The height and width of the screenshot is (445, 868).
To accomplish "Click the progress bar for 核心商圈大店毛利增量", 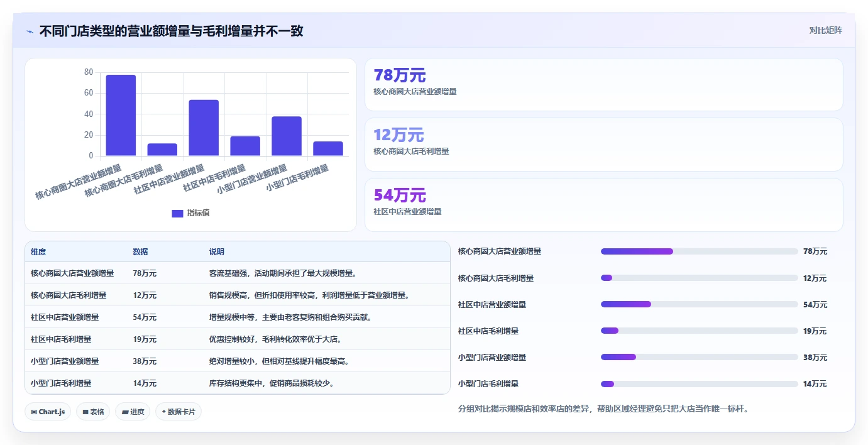I will point(699,278).
